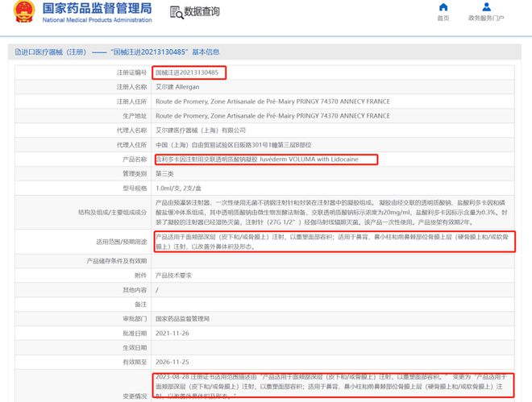Open 政务服务门户 user icon

(486, 6)
